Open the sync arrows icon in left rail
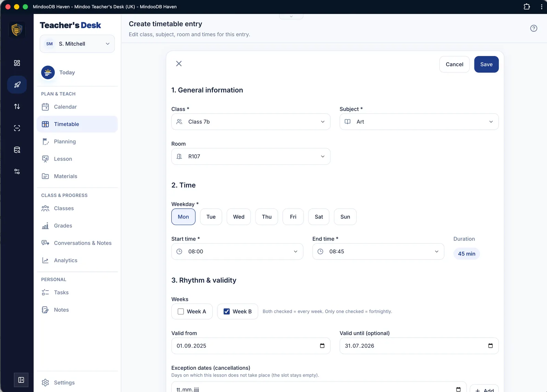Viewport: 547px width, 392px height. [17, 107]
